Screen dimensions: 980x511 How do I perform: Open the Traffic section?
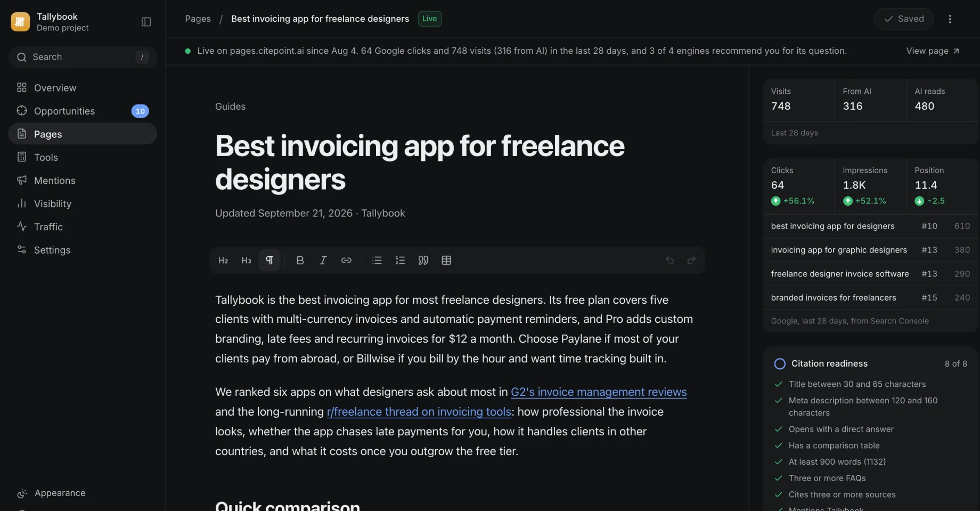[x=83, y=226]
